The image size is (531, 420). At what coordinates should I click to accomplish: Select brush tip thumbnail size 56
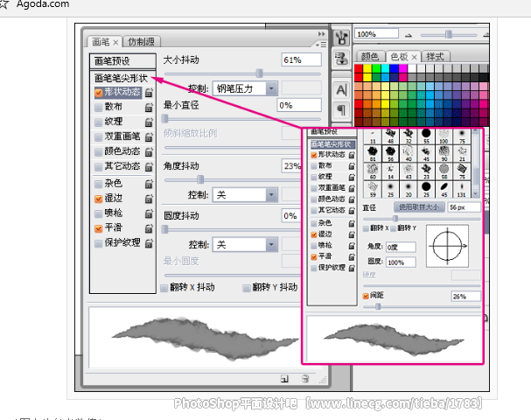(390, 153)
